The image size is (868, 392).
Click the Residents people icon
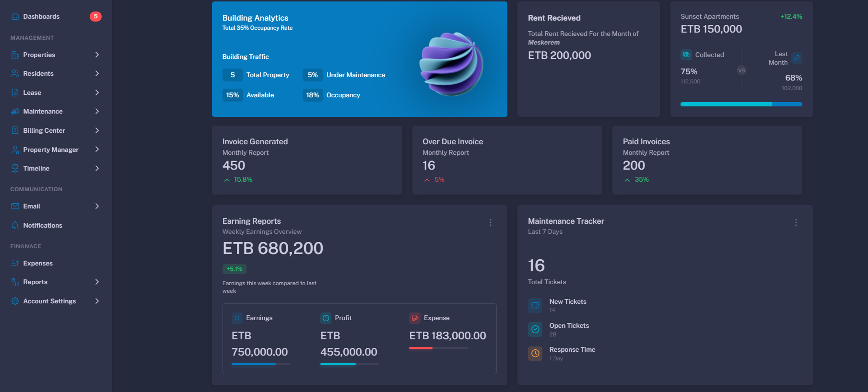(15, 73)
